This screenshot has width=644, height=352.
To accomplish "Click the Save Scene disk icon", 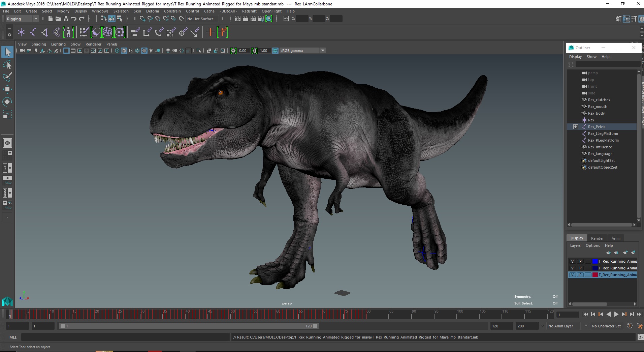I will point(66,19).
